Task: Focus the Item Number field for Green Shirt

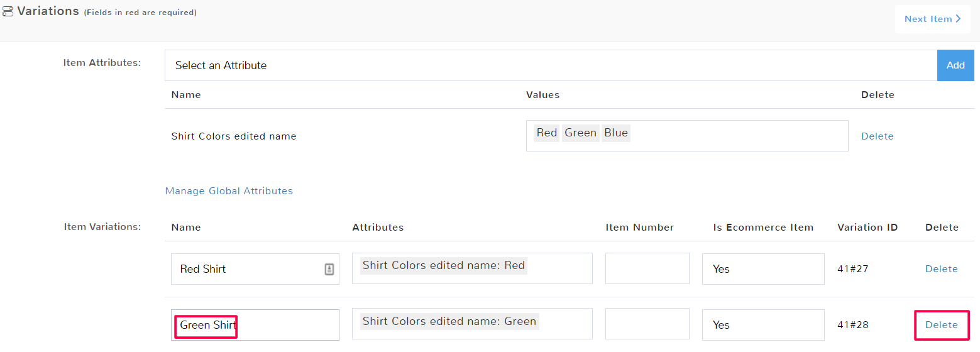Action: point(647,324)
